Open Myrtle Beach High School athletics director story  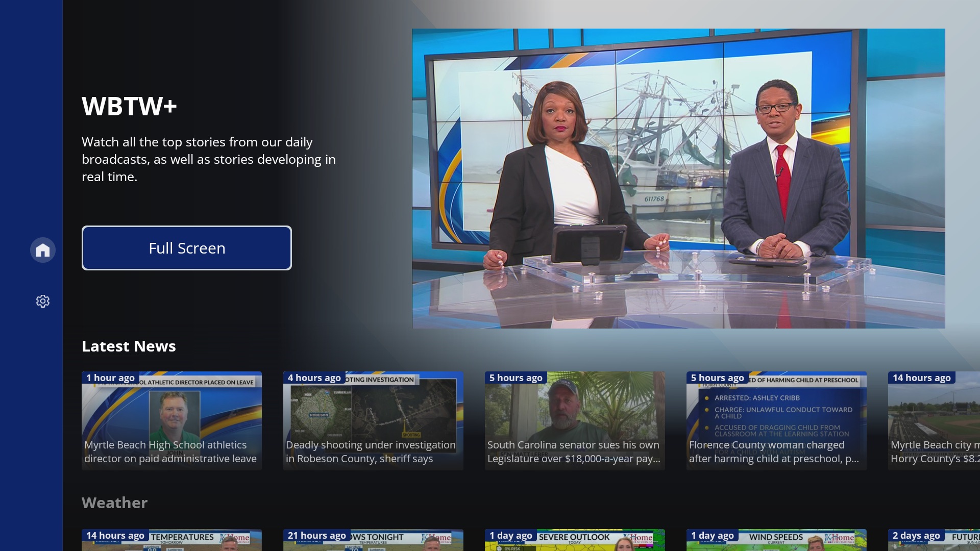[171, 421]
